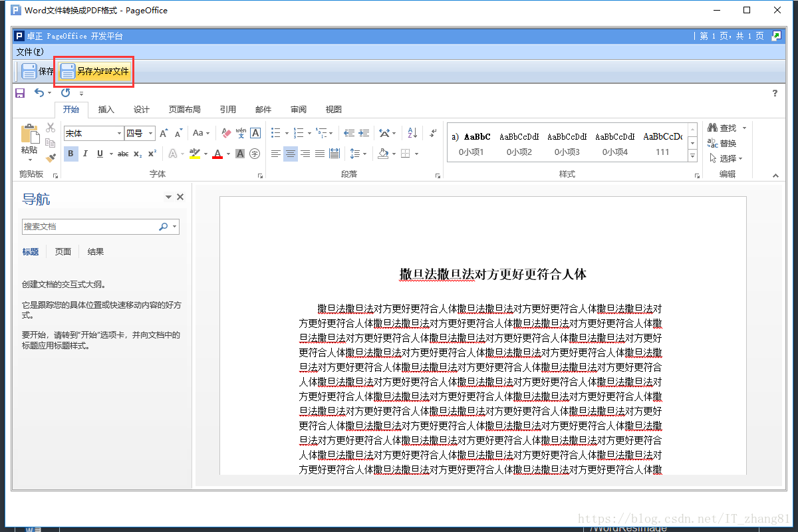Align text right
Viewport: 798px width, 532px height.
pyautogui.click(x=305, y=154)
